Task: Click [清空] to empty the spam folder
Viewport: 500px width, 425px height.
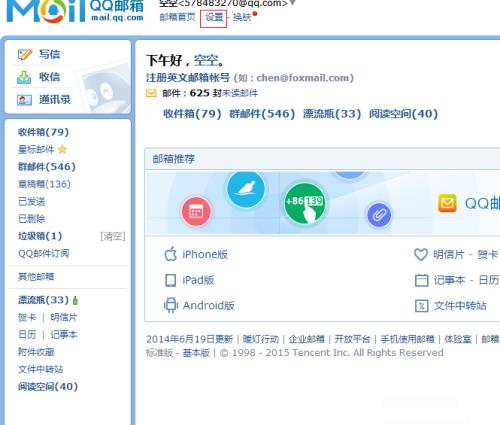Action: 113,236
